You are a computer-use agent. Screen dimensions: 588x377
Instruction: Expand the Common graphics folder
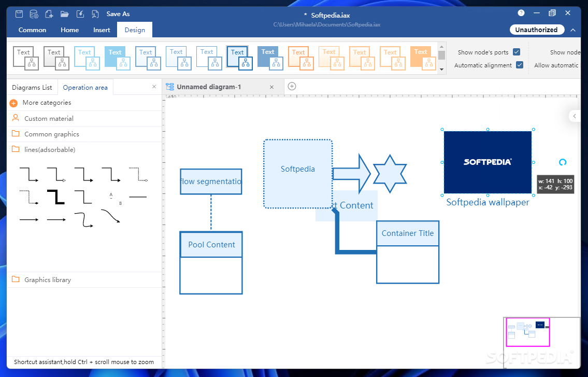[x=84, y=134]
